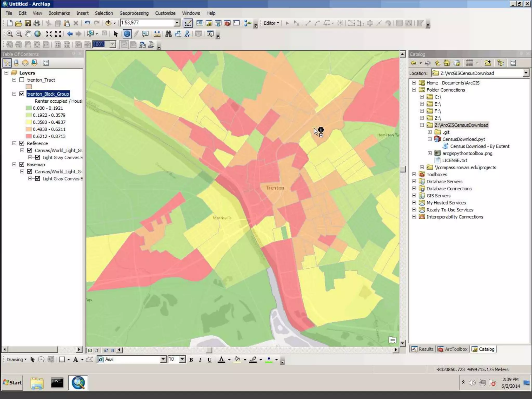Open the Editor dropdown menu
The image size is (532, 399).
coord(271,23)
